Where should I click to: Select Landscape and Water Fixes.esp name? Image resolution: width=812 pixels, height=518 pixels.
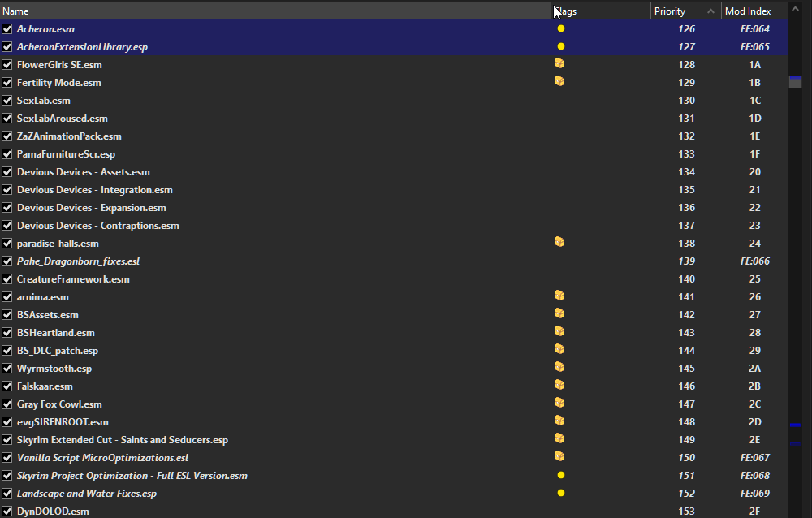point(87,494)
